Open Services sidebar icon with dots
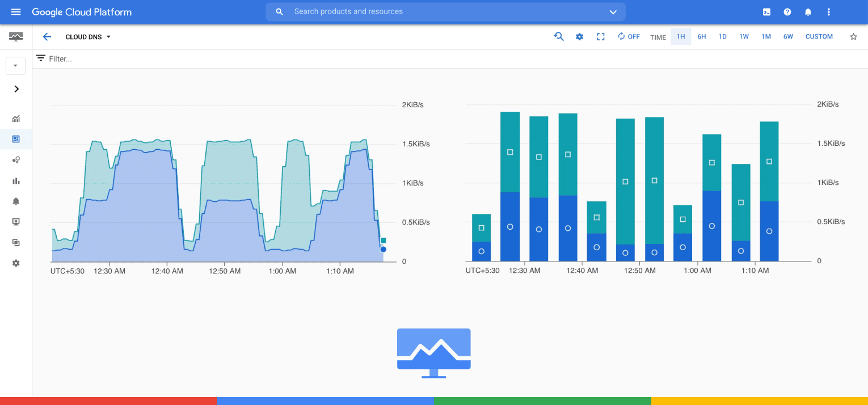 (x=16, y=160)
